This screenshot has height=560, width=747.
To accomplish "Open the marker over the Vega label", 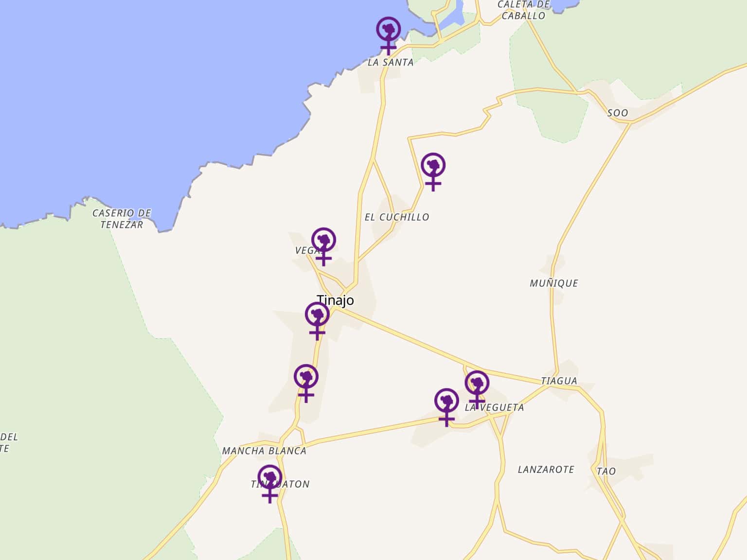I will (x=324, y=246).
